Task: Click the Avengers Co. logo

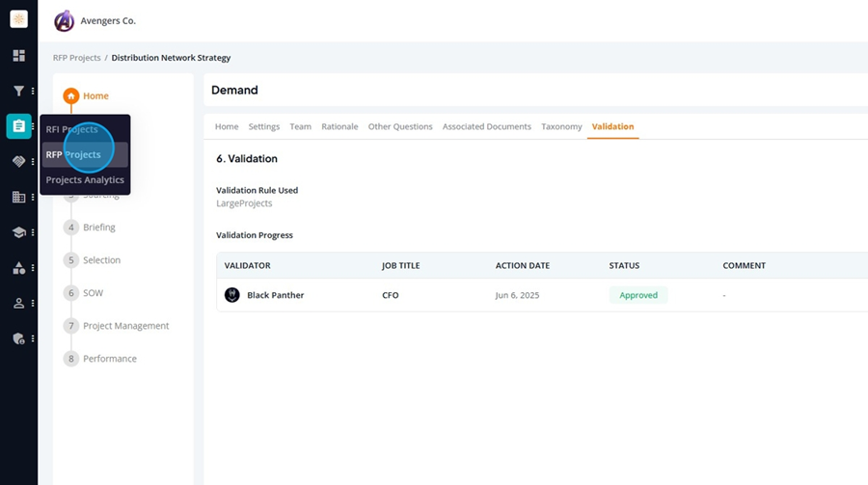Action: [65, 21]
